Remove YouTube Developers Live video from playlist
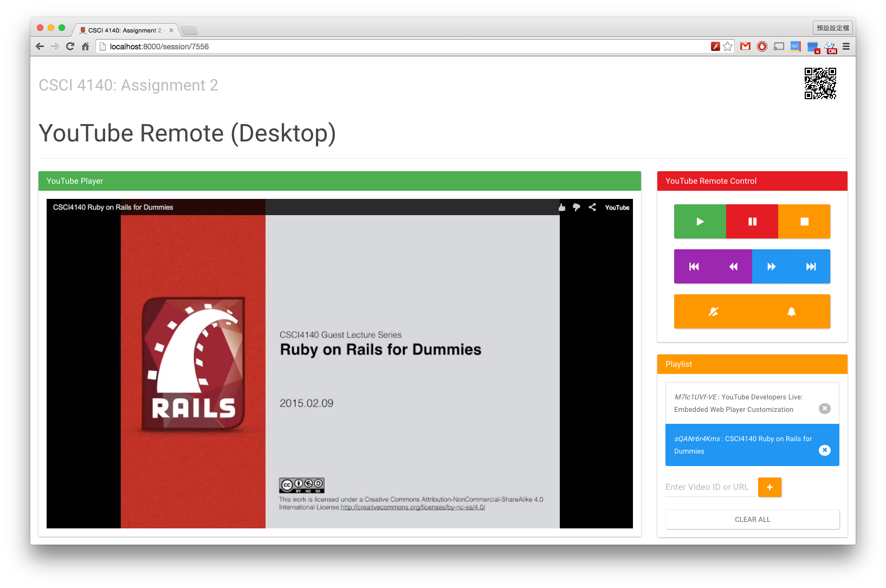Viewport: 886px width, 588px height. (825, 409)
